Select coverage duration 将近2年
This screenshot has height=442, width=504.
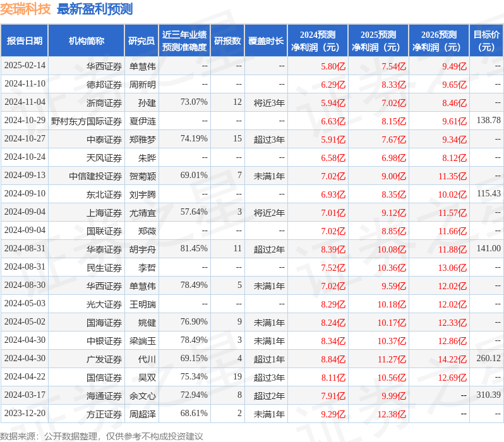(x=269, y=213)
